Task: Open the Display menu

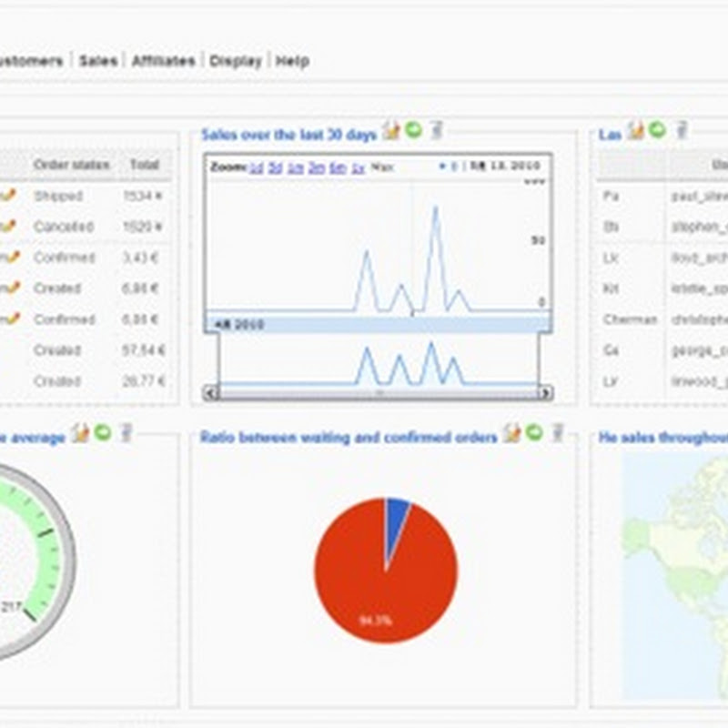Action: coord(236,61)
